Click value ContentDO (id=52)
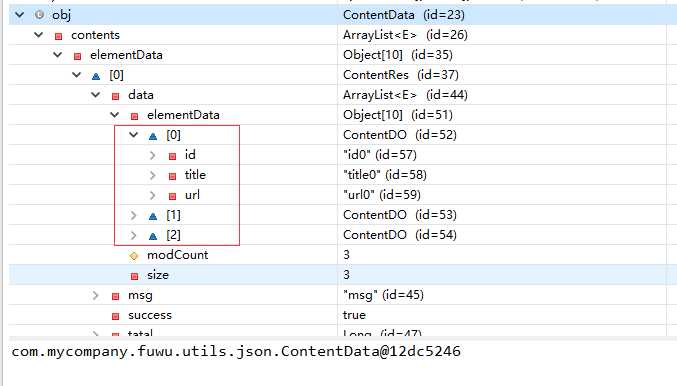The height and width of the screenshot is (386, 677). coord(400,135)
